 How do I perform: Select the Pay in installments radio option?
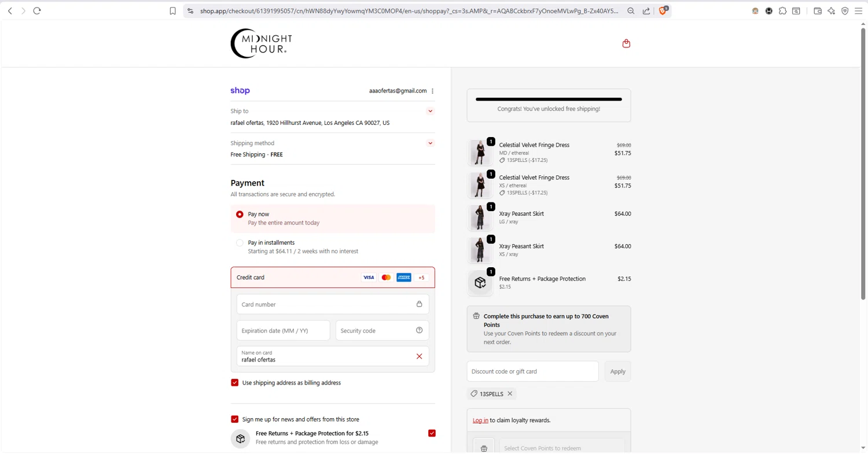click(x=240, y=243)
